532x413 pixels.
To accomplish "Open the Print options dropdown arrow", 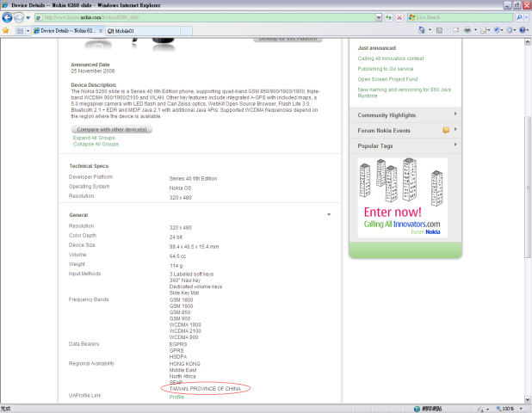I will click(475, 30).
